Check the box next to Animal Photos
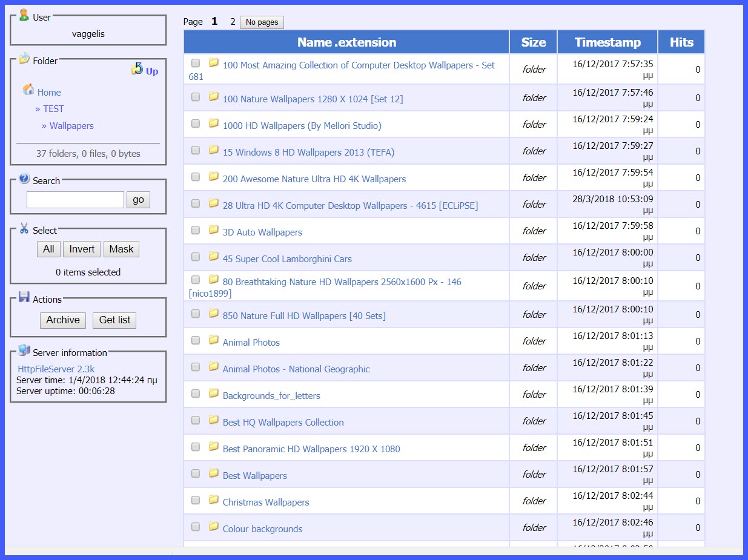748x560 pixels. point(195,340)
